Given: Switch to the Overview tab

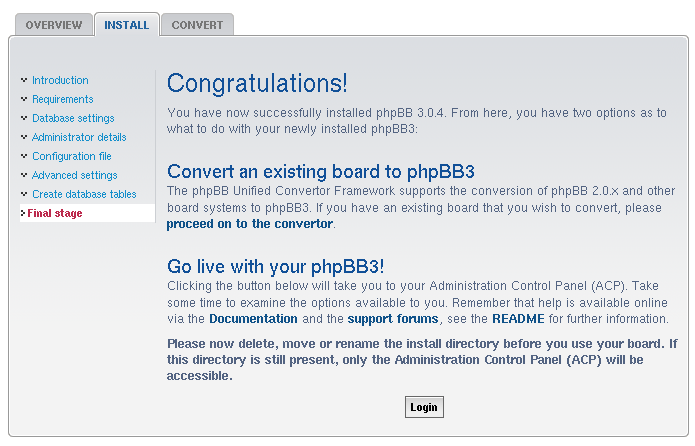Looking at the screenshot, I should click(54, 25).
